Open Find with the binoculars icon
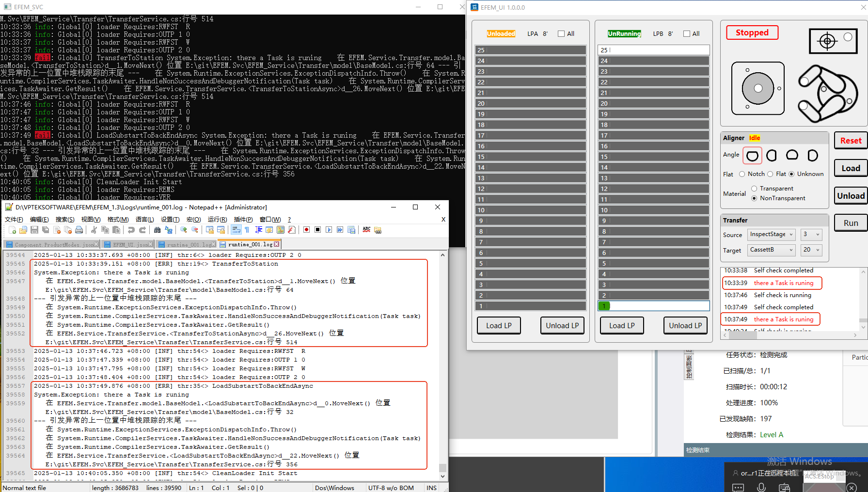This screenshot has width=868, height=492. pos(157,230)
